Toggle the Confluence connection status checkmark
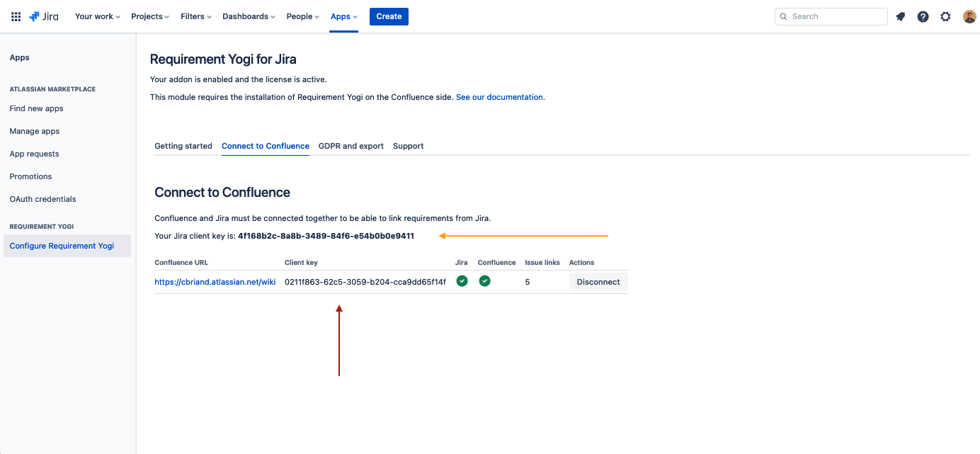This screenshot has height=454, width=980. (484, 280)
